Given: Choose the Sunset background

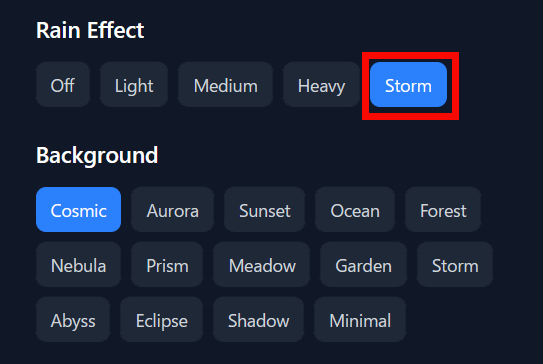Looking at the screenshot, I should (x=265, y=210).
